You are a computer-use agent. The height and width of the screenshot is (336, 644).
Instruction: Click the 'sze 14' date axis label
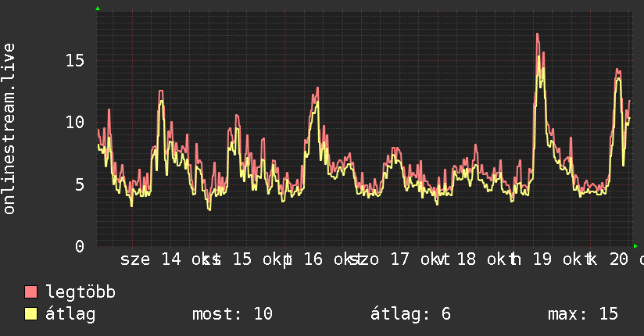pos(151,259)
